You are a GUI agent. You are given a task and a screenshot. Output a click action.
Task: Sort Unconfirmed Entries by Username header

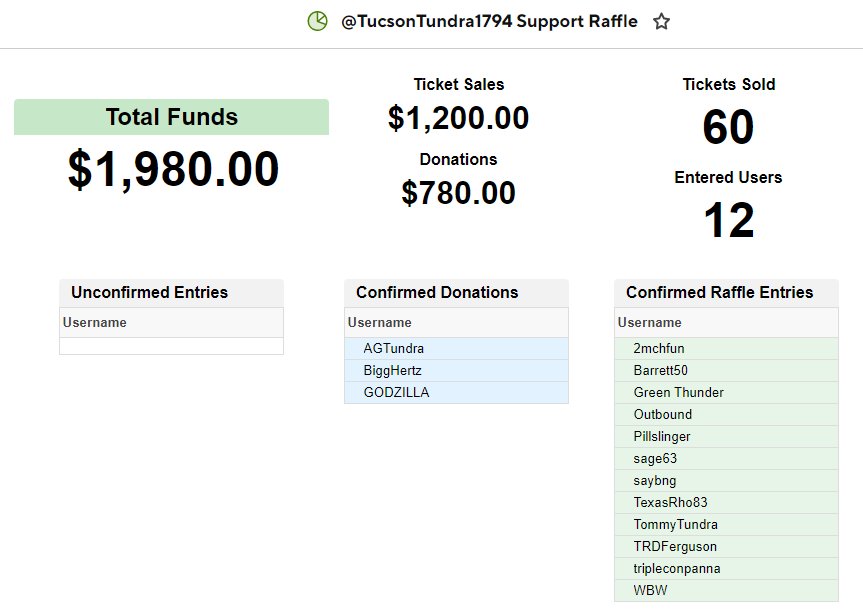pyautogui.click(x=171, y=323)
